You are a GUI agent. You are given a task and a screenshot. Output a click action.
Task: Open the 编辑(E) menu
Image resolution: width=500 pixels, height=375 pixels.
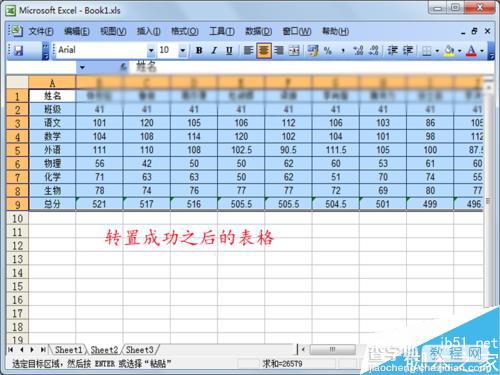point(77,32)
